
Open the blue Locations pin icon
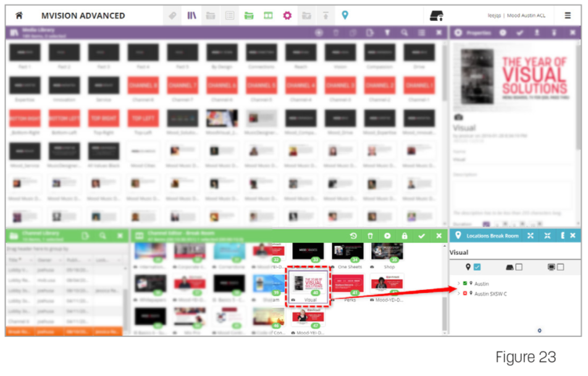(x=345, y=15)
